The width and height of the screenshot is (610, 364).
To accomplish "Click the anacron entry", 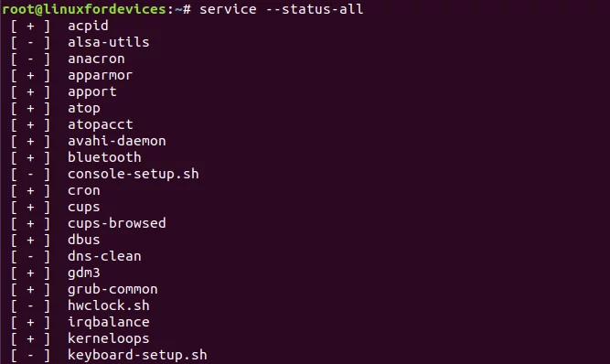I will (96, 59).
